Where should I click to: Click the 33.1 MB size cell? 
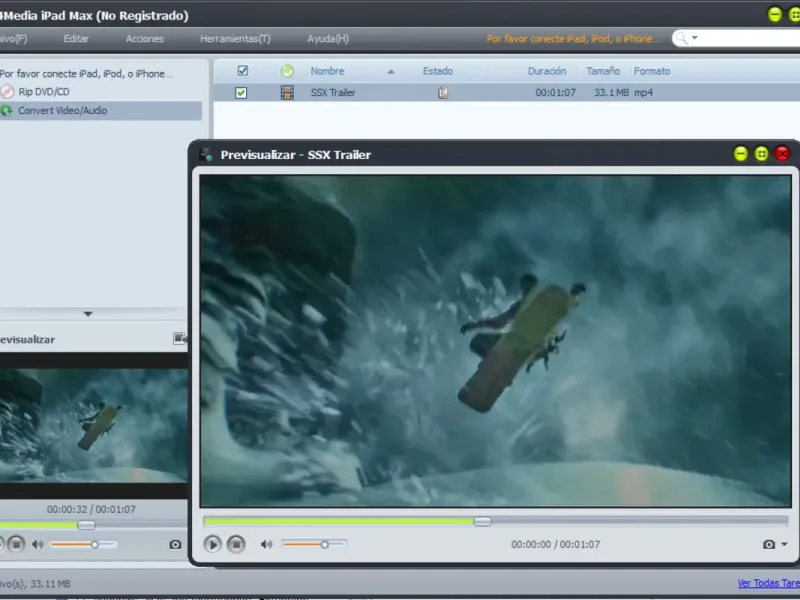coord(611,92)
